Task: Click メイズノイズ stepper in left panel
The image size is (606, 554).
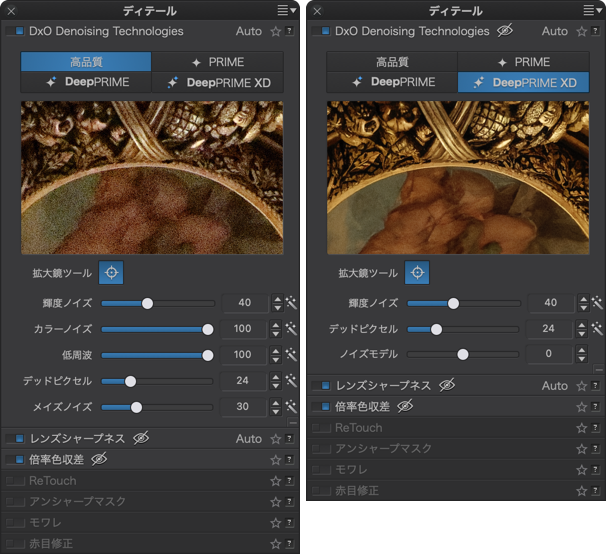Action: pyautogui.click(x=276, y=407)
